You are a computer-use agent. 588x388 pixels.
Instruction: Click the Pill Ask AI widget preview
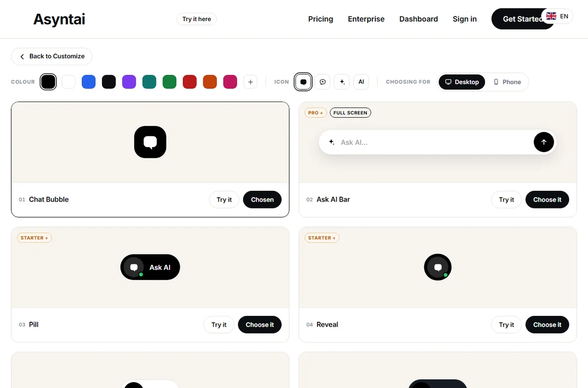tap(150, 267)
